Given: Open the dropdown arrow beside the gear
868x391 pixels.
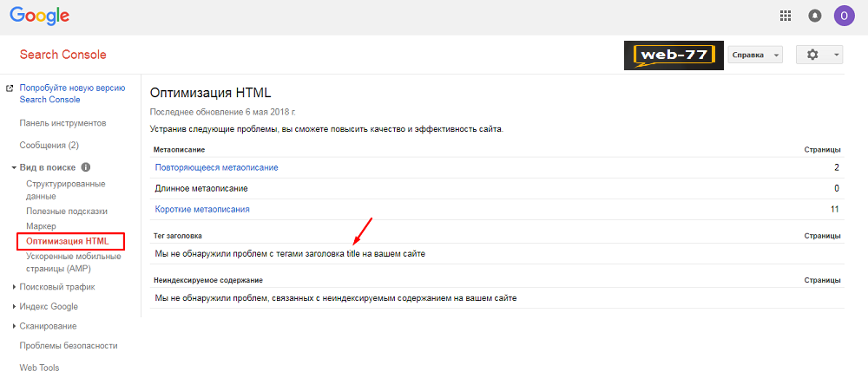Looking at the screenshot, I should click(x=837, y=55).
